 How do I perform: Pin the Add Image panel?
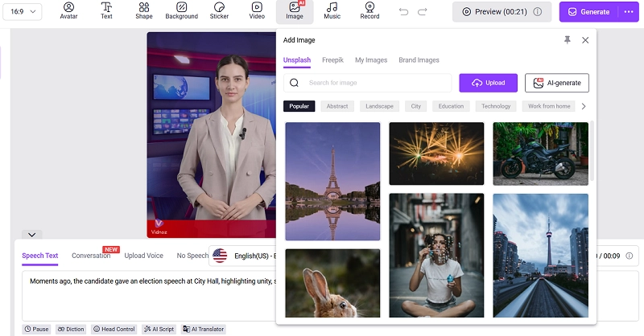(568, 39)
